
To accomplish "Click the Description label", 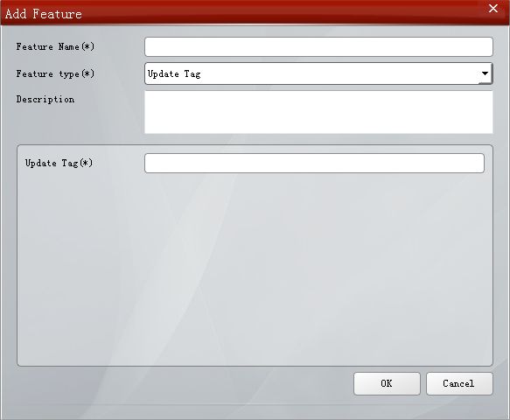I will (x=45, y=99).
